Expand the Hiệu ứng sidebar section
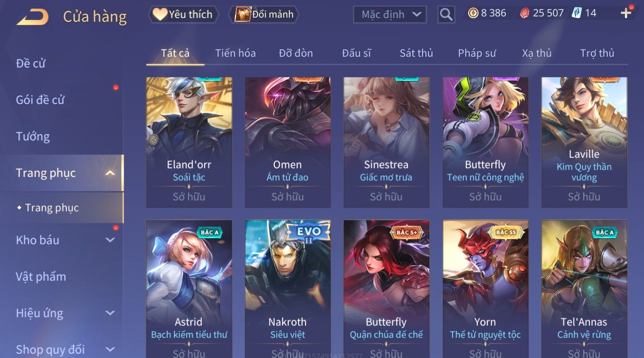Image resolution: width=644 pixels, height=358 pixels. (110, 313)
